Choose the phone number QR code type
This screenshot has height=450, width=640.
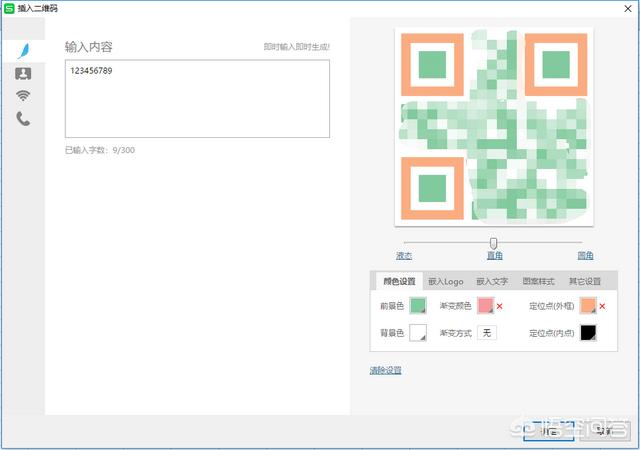tap(23, 119)
